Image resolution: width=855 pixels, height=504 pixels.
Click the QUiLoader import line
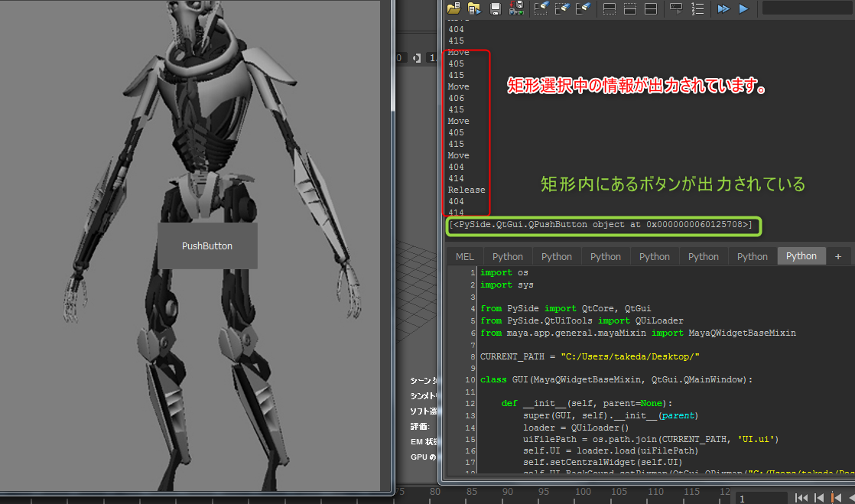pyautogui.click(x=582, y=320)
